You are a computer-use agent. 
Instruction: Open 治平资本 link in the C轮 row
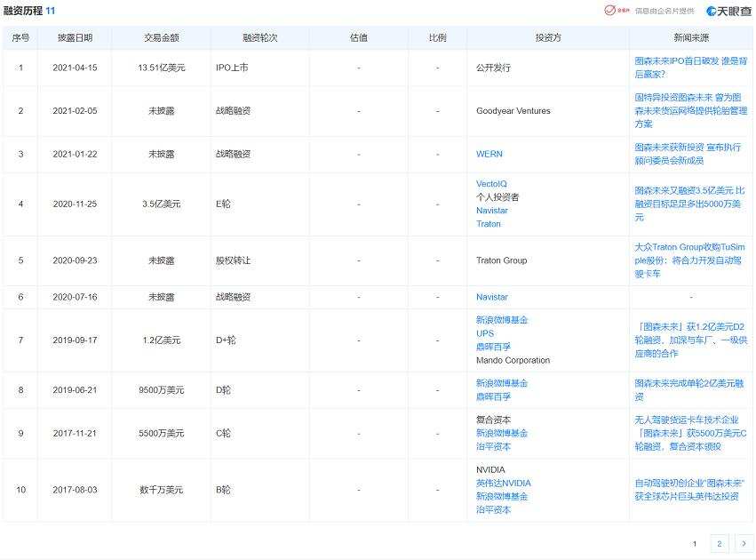[493, 446]
